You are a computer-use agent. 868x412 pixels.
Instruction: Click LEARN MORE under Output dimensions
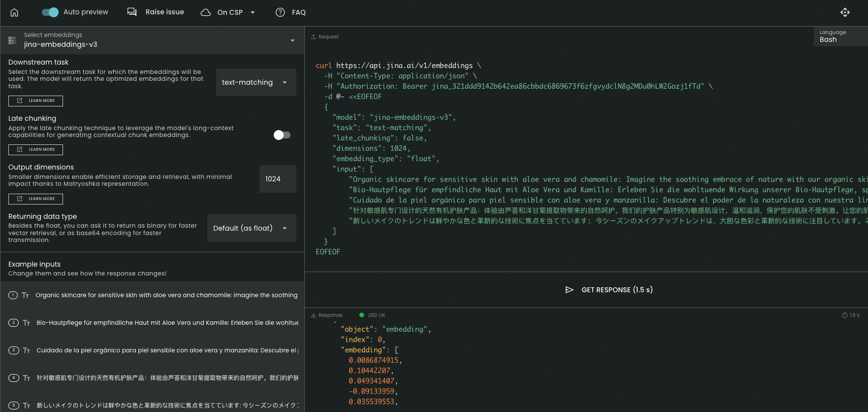click(x=35, y=199)
